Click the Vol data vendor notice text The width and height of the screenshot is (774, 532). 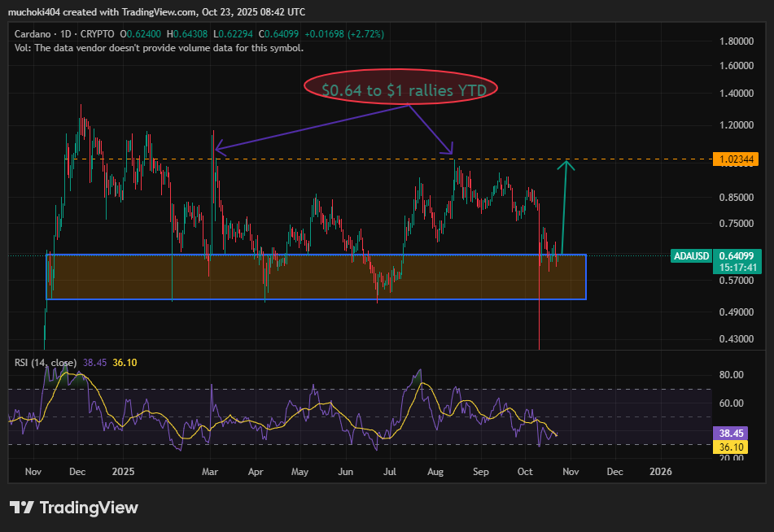tap(160, 48)
